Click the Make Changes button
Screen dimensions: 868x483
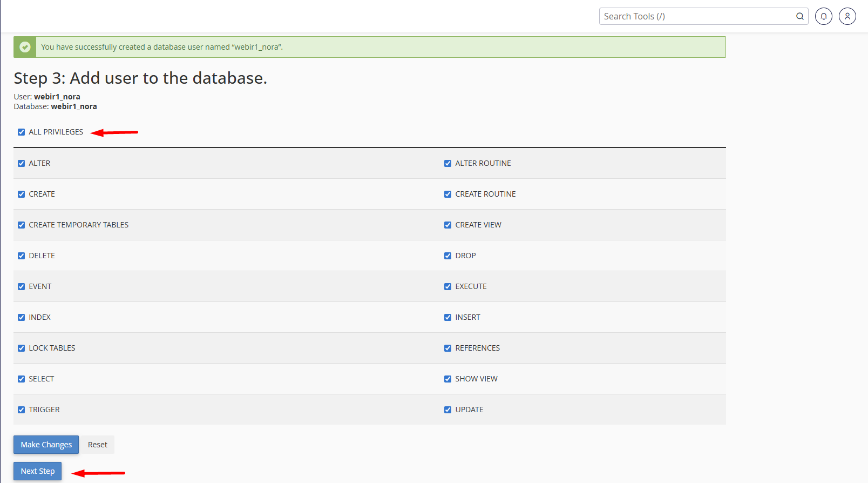coord(46,445)
